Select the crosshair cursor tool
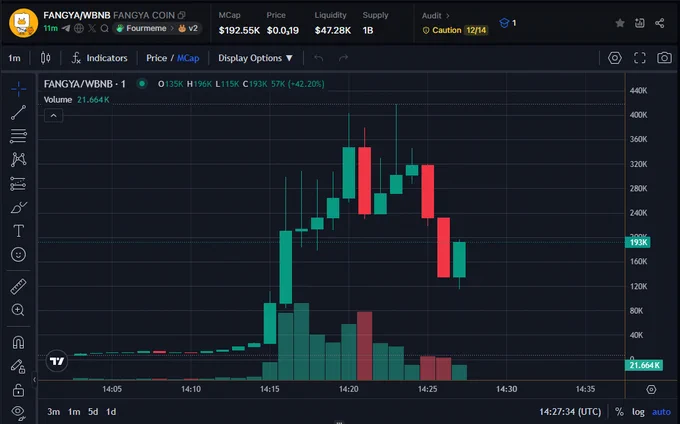The height and width of the screenshot is (424, 680). point(19,89)
